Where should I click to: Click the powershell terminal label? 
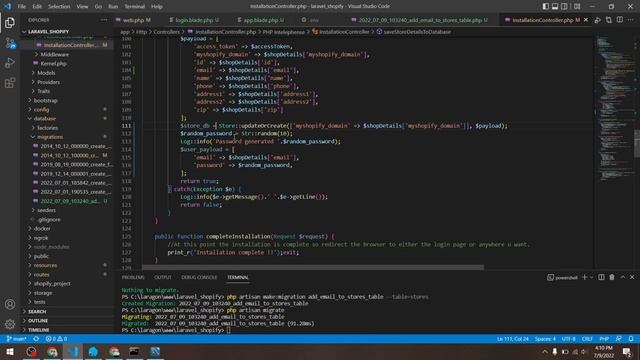(x=562, y=278)
